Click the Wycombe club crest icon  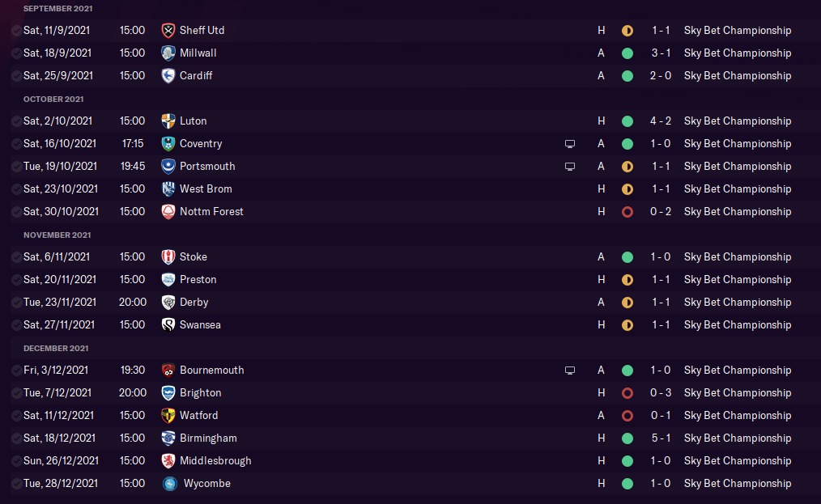pyautogui.click(x=170, y=484)
